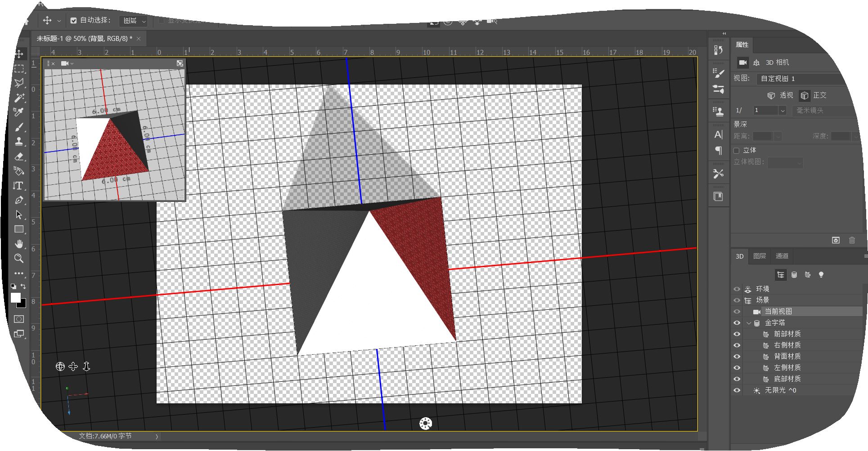Filter 3D panel by lights
The height and width of the screenshot is (451, 868).
tap(821, 275)
